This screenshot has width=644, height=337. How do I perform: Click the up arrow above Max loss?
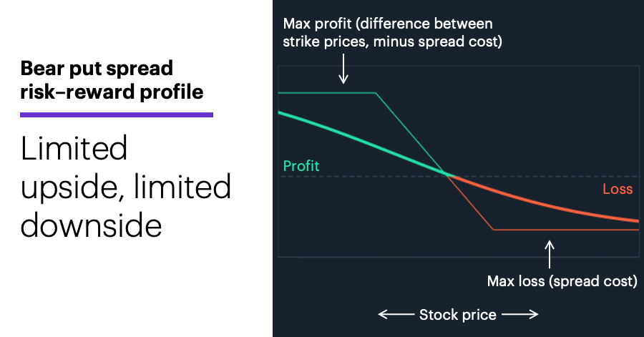click(549, 255)
